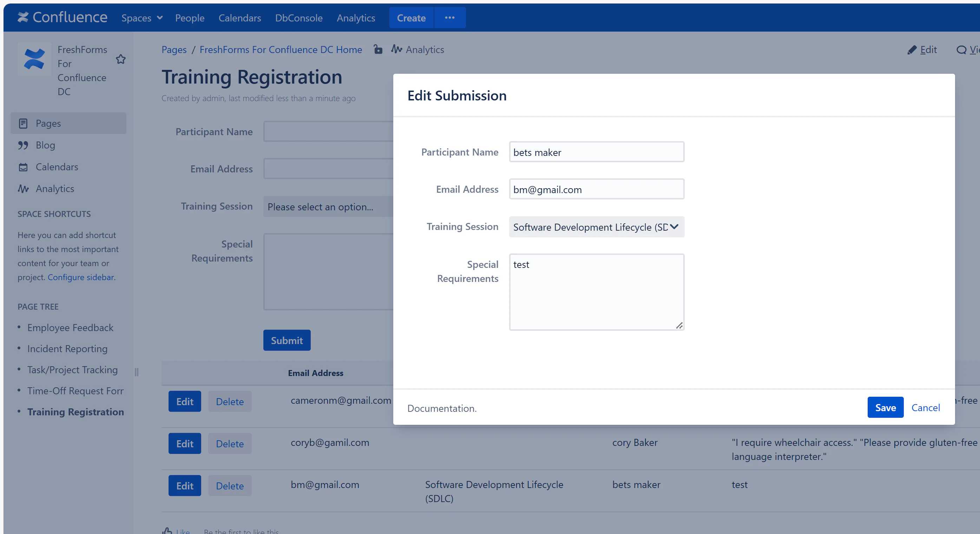The width and height of the screenshot is (980, 534).
Task: Open page restrictions lock icon
Action: [377, 50]
